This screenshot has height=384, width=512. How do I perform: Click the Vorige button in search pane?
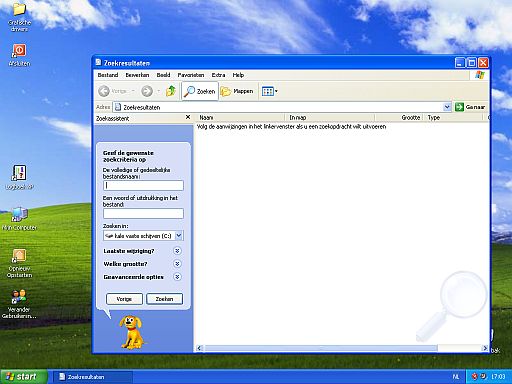click(124, 299)
